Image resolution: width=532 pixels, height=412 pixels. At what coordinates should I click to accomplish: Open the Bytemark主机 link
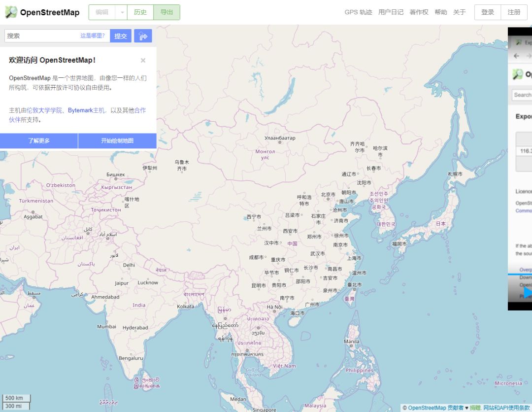click(86, 110)
